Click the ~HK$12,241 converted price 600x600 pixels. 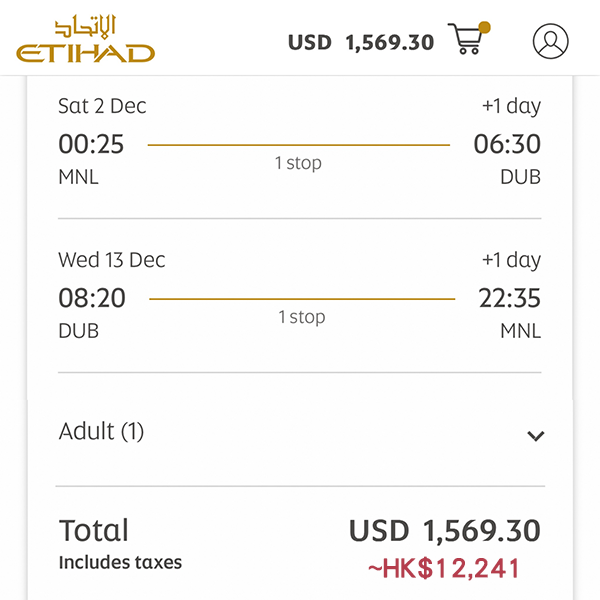tap(443, 569)
